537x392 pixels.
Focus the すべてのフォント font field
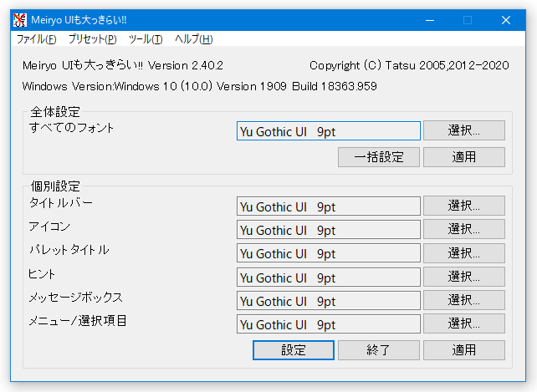tap(329, 130)
